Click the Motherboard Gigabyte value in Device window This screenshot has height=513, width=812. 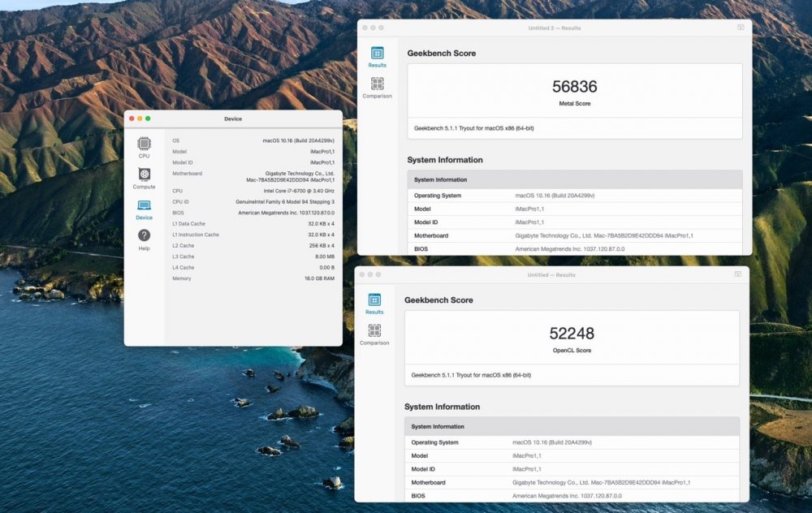tap(291, 176)
